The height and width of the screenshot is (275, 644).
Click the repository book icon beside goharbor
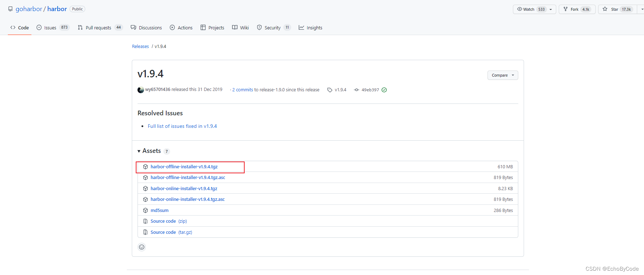(10, 9)
